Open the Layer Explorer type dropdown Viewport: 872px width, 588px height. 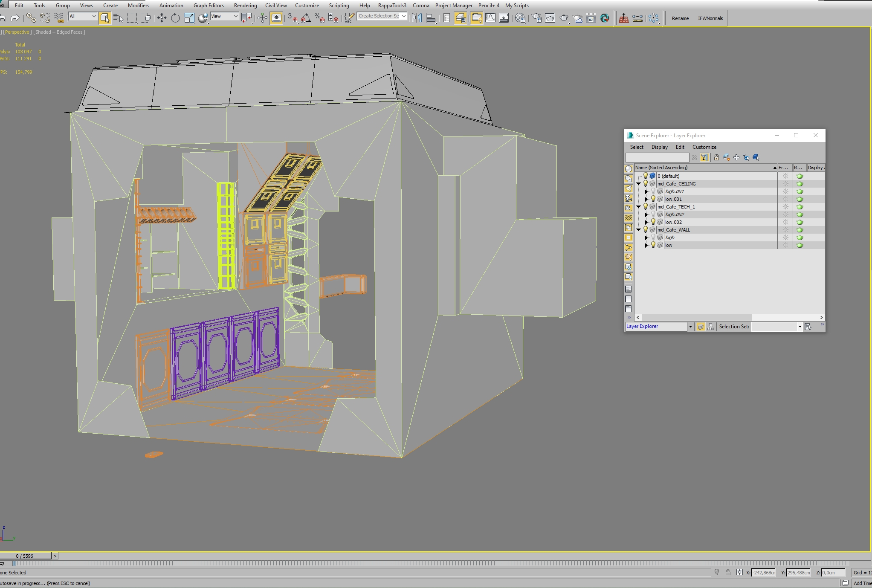coord(690,327)
